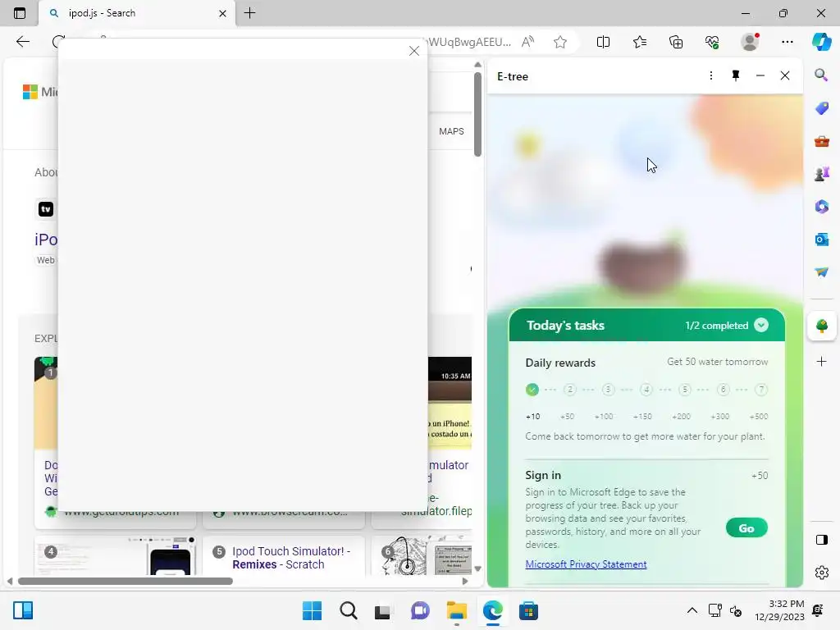
Task: Open Edge tab actions menu icon
Action: click(x=20, y=13)
